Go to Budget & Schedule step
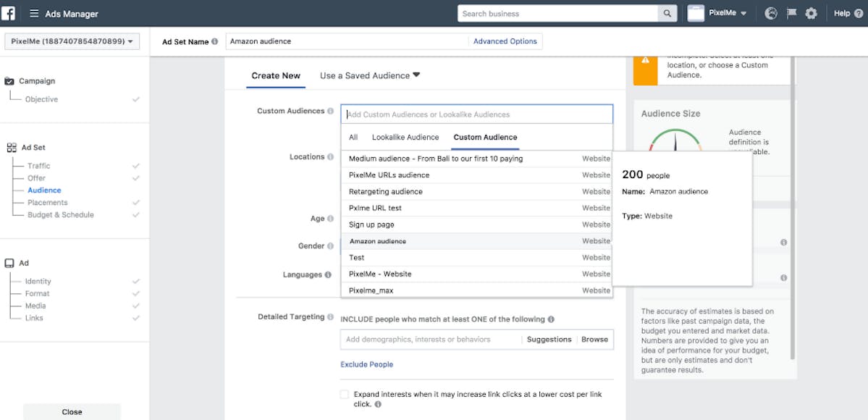The width and height of the screenshot is (868, 420). pos(61,214)
